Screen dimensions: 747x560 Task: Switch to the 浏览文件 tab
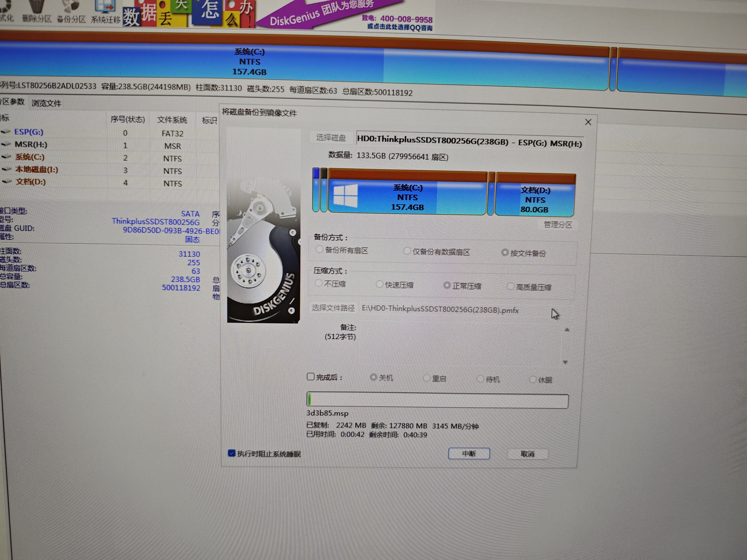[x=46, y=103]
